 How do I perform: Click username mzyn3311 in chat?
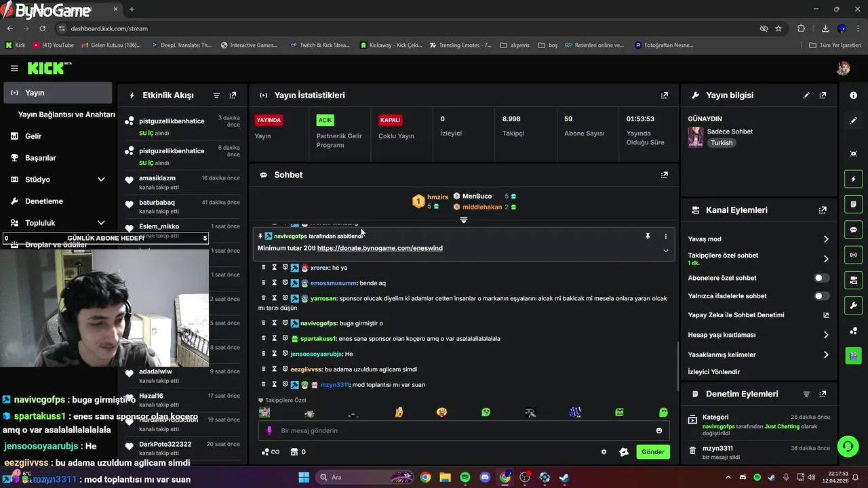tap(334, 385)
